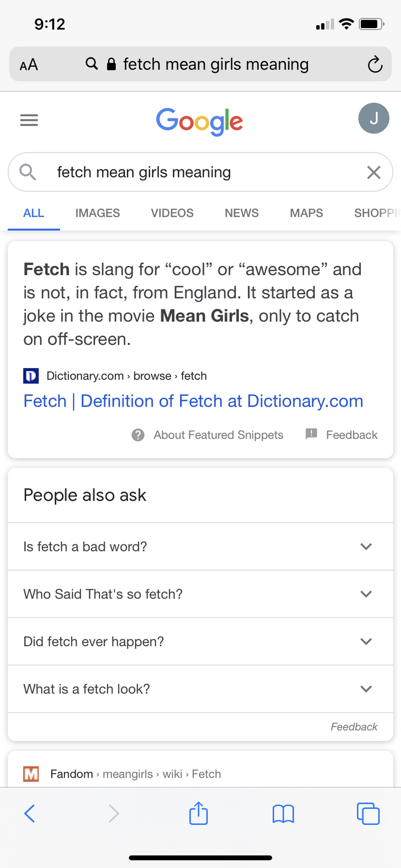The height and width of the screenshot is (868, 401).
Task: Open the J account avatar
Action: tap(373, 118)
